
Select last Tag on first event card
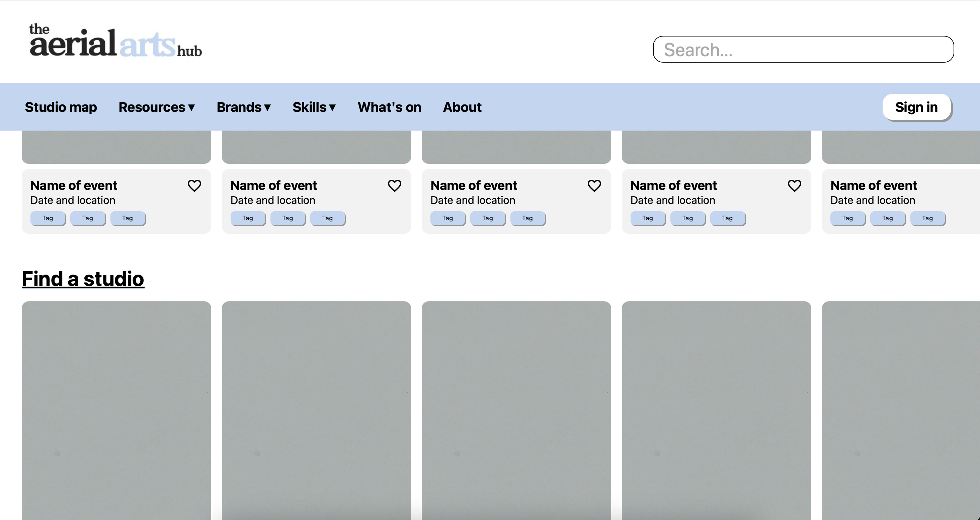point(128,218)
